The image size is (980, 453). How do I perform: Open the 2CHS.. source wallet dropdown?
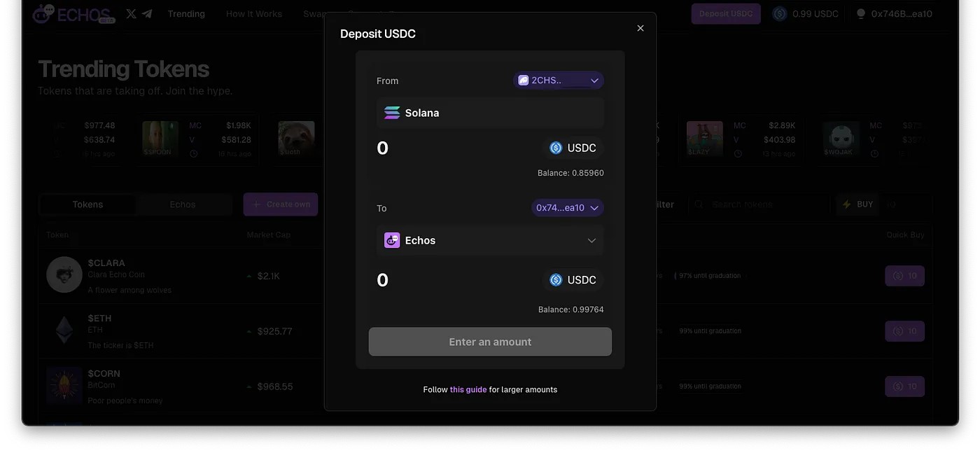[x=559, y=81]
